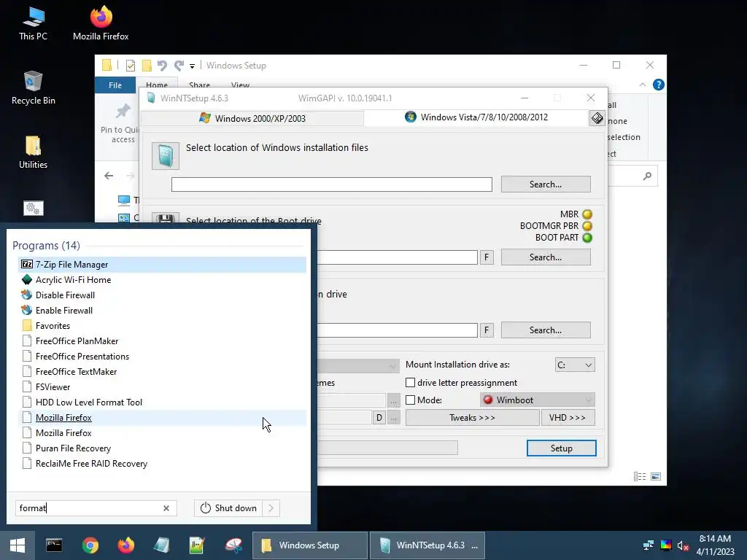Click the Windows installation files box icon
Image resolution: width=747 pixels, height=560 pixels.
pyautogui.click(x=166, y=156)
